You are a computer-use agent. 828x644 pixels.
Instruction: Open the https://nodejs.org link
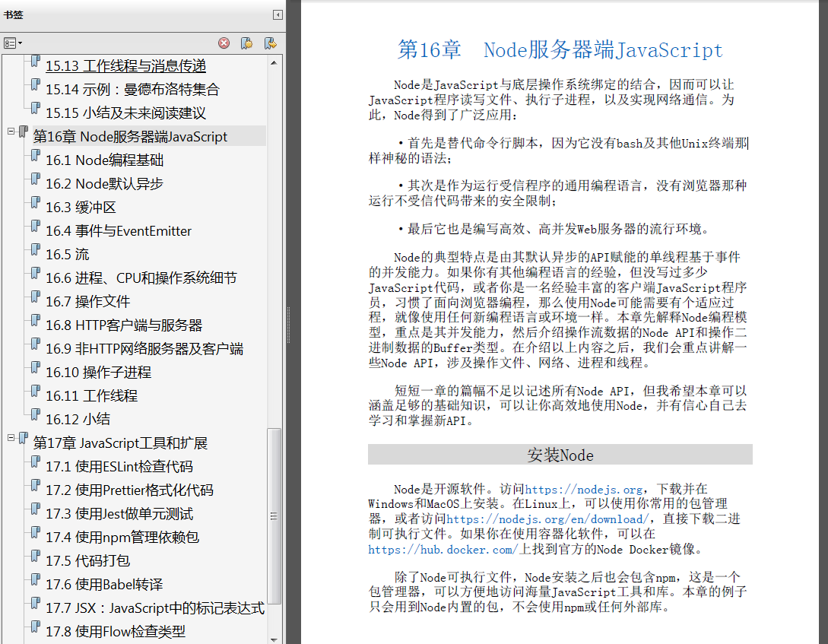pos(583,490)
